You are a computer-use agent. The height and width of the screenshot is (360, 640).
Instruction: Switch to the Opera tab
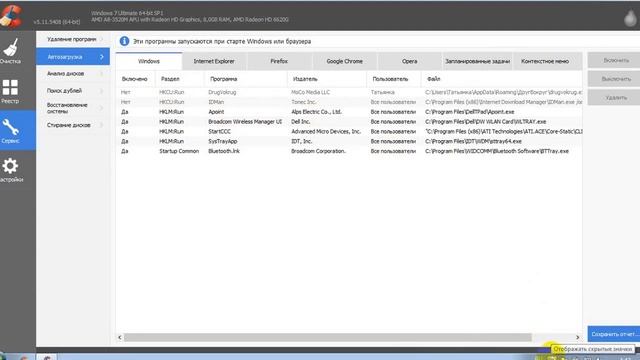[x=409, y=61]
